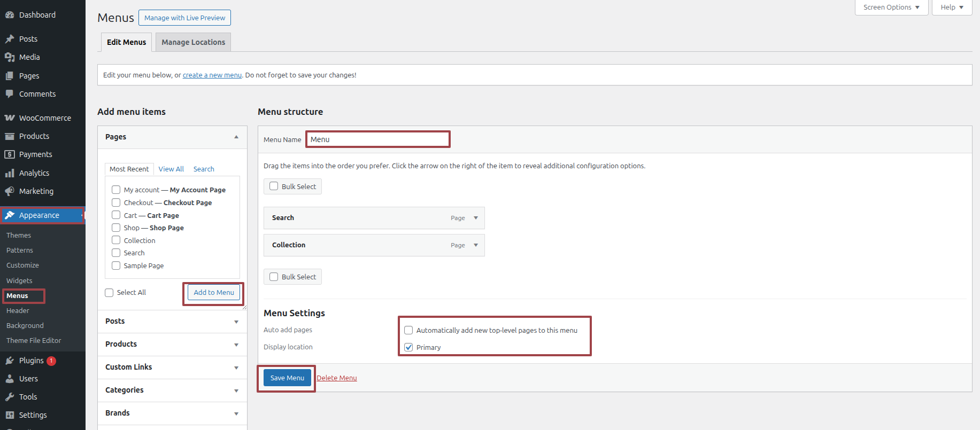Tick the Sample Page checkbox

coord(116,265)
